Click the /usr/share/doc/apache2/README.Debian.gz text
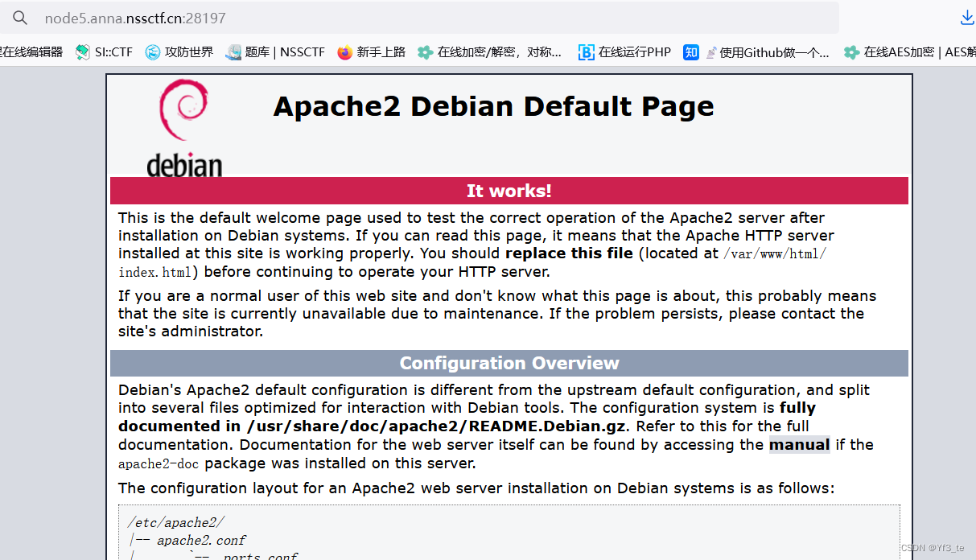Viewport: 976px width, 560px height. [434, 426]
